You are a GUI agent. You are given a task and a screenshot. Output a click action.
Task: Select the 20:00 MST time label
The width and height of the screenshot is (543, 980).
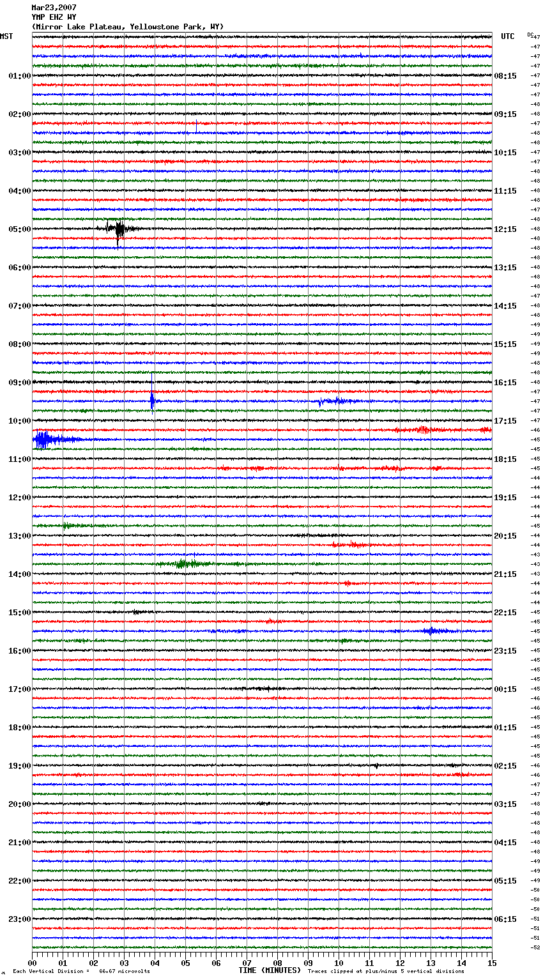(x=19, y=804)
